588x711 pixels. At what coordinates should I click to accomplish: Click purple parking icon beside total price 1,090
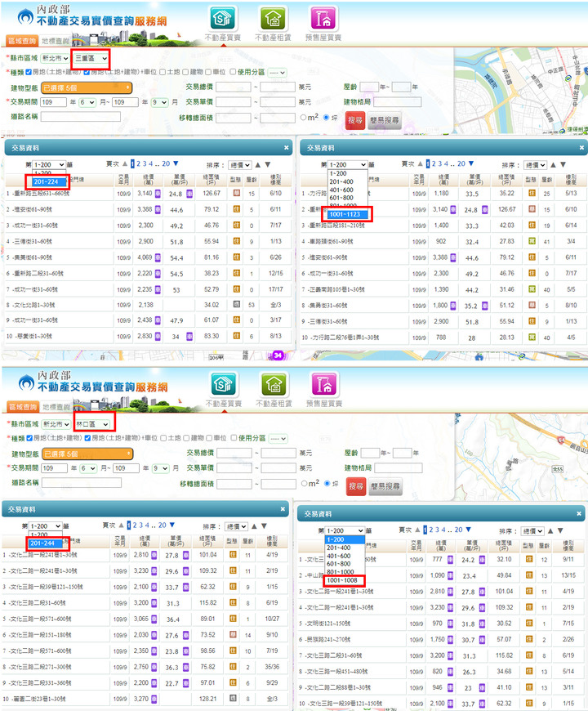coord(450,575)
